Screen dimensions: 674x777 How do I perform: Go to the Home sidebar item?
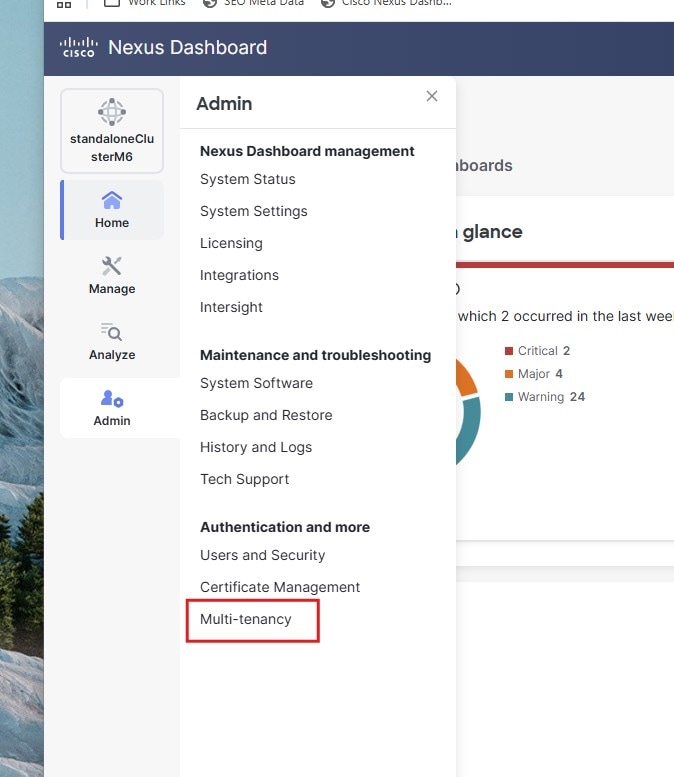tap(112, 210)
